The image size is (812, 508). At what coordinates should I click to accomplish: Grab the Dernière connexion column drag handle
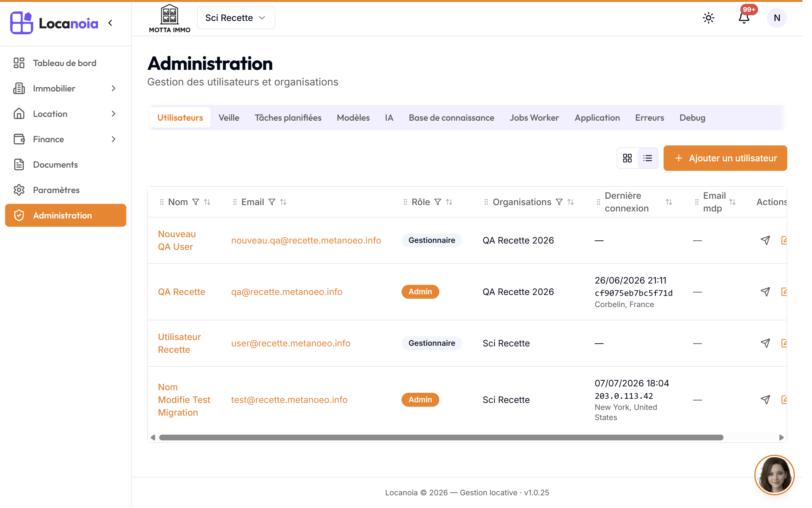(x=598, y=202)
